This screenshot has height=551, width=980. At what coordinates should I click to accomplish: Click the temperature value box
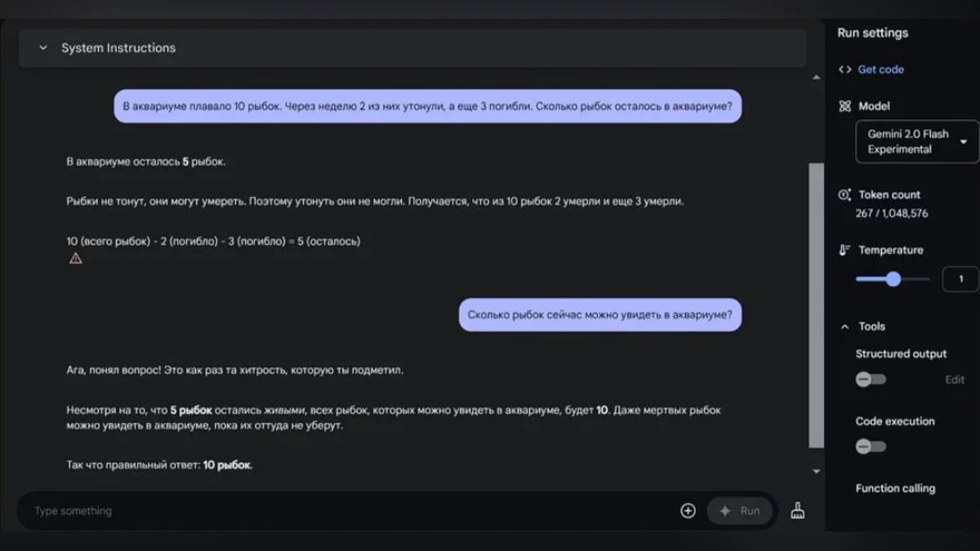[x=960, y=279]
